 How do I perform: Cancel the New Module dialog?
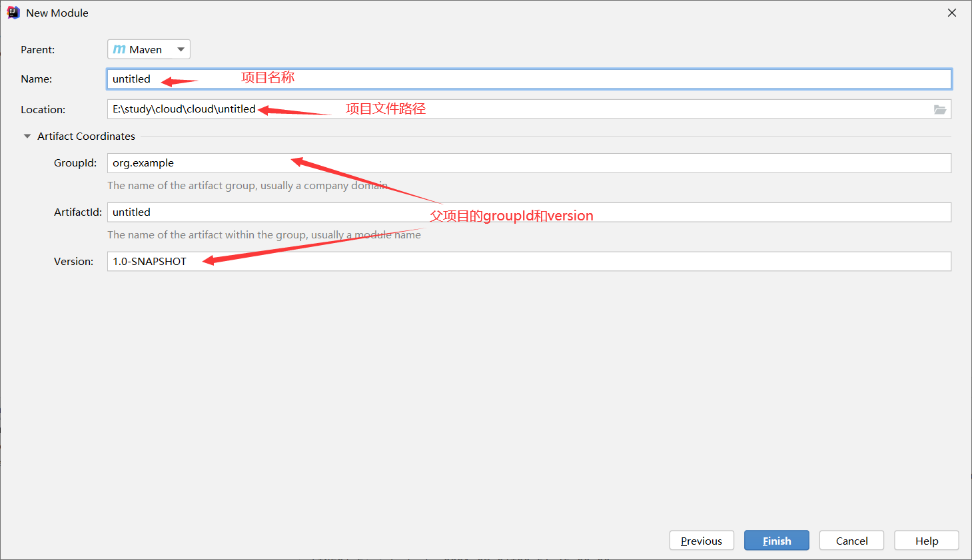851,541
